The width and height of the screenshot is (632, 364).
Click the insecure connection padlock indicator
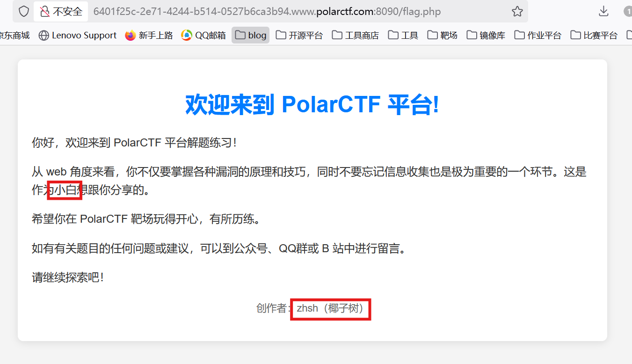pyautogui.click(x=45, y=11)
